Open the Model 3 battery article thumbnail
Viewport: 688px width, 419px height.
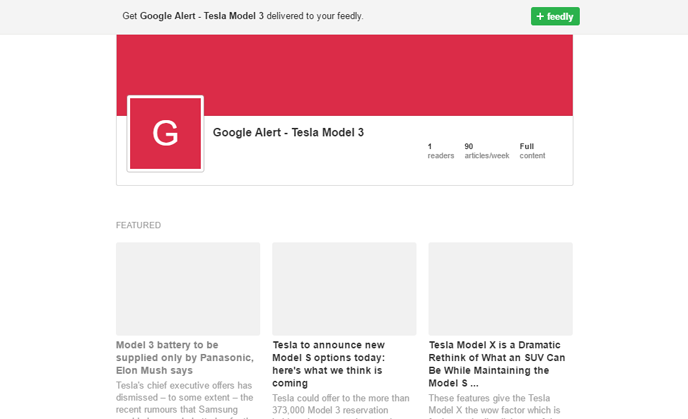188,289
